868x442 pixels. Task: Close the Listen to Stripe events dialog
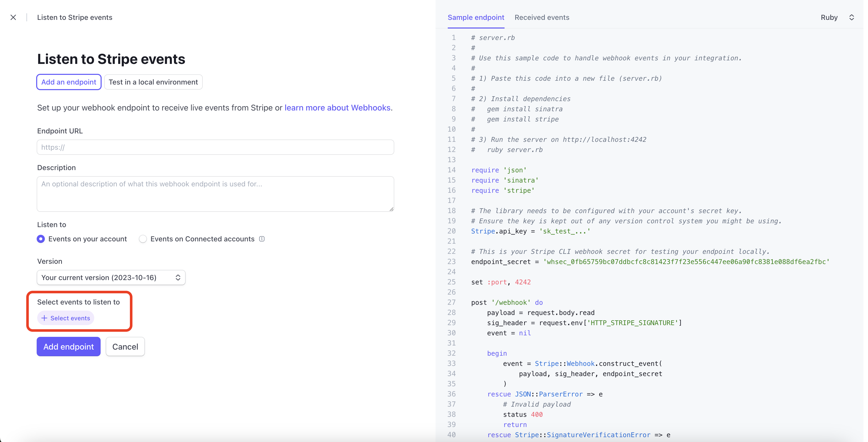(13, 17)
